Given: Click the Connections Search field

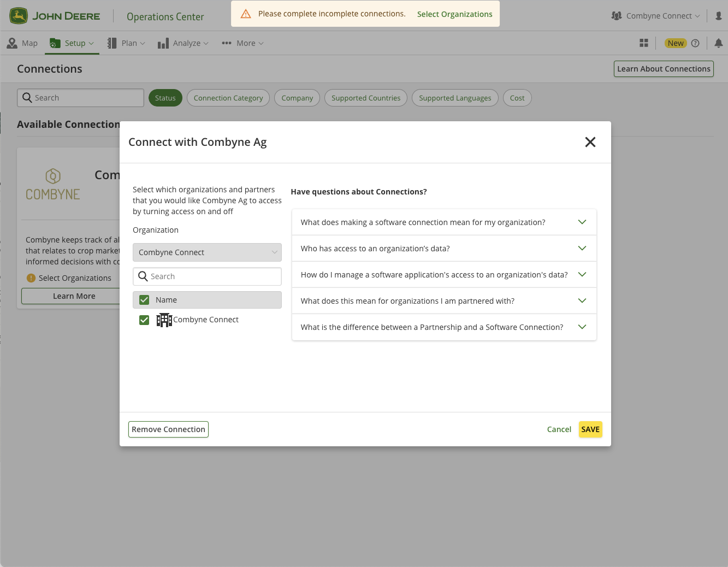Looking at the screenshot, I should click(x=80, y=98).
